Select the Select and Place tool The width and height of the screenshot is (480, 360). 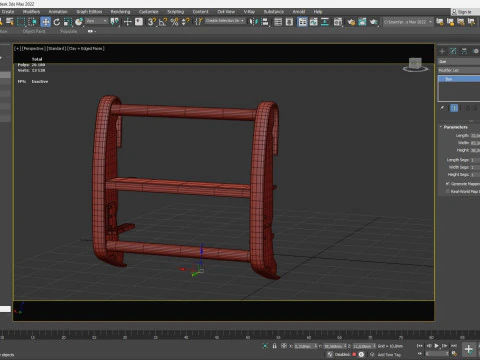[79, 22]
